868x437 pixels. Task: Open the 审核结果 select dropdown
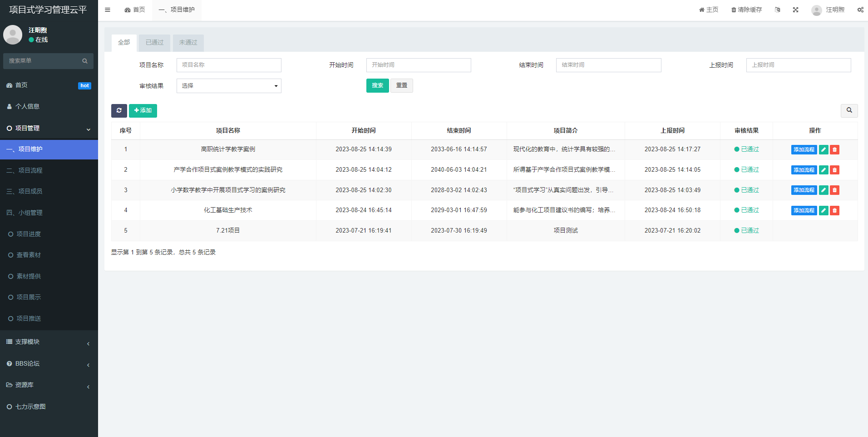click(x=229, y=86)
